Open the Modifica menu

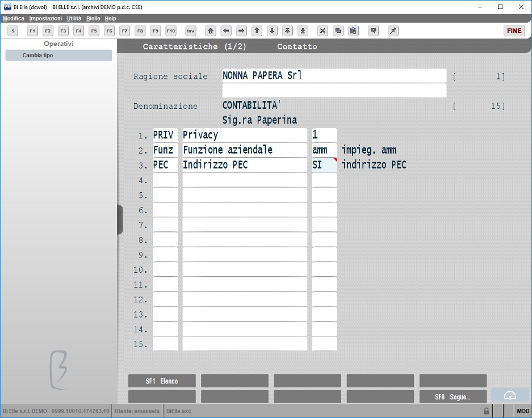(x=14, y=18)
